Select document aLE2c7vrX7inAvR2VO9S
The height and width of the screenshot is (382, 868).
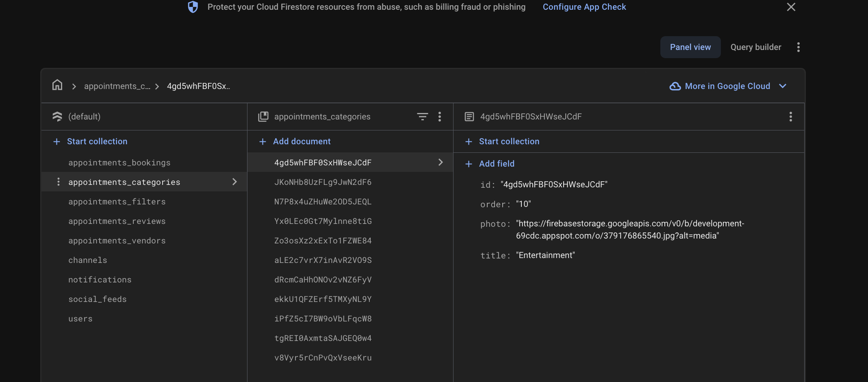[323, 260]
